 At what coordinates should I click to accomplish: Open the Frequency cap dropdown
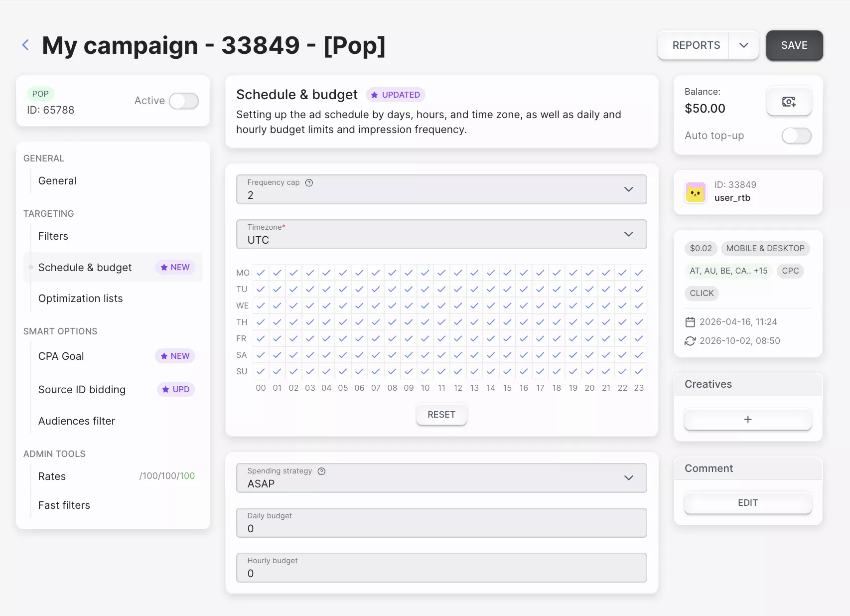coord(441,189)
